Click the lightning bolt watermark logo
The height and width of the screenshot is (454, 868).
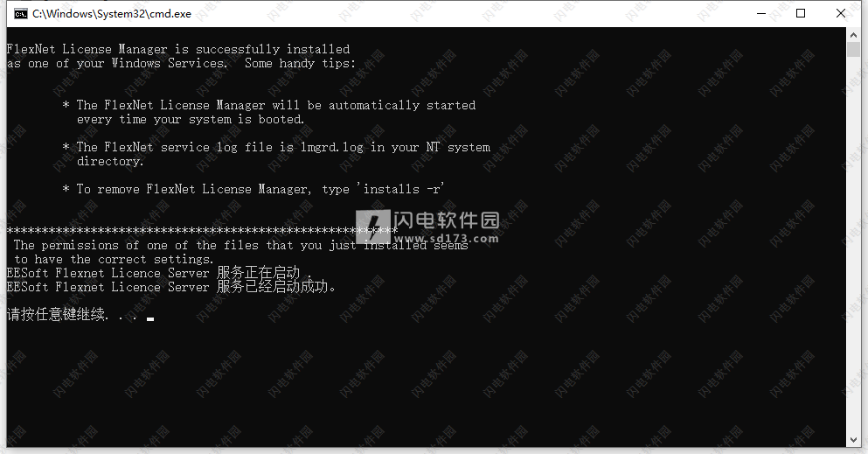tap(372, 226)
